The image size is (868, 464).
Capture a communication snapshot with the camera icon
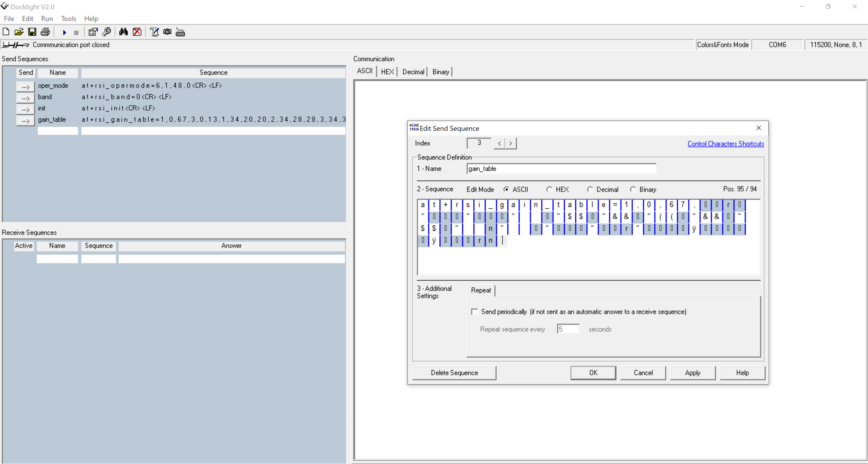167,32
